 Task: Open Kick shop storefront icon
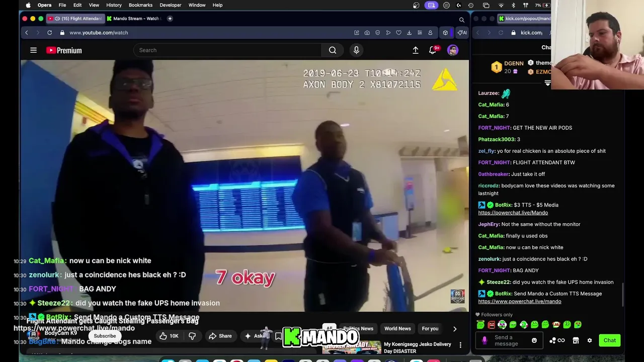pyautogui.click(x=576, y=340)
